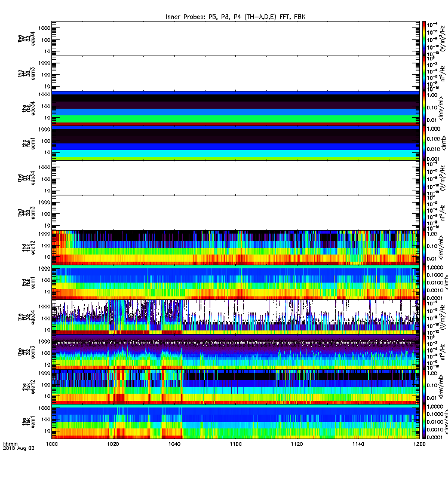Click the color bar beside the fbk edc12 panel
The width and height of the screenshot is (448, 478).
coord(424,387)
